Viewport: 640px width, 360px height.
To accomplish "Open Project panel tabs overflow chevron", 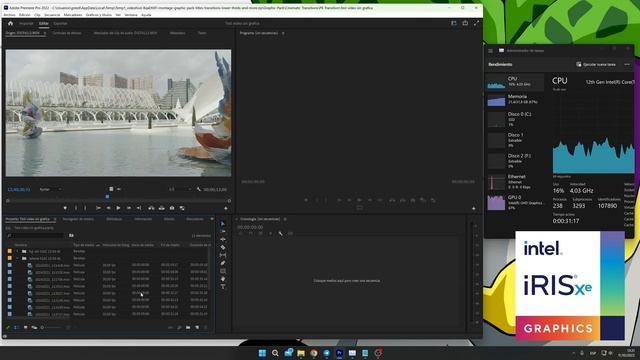I will [212, 219].
